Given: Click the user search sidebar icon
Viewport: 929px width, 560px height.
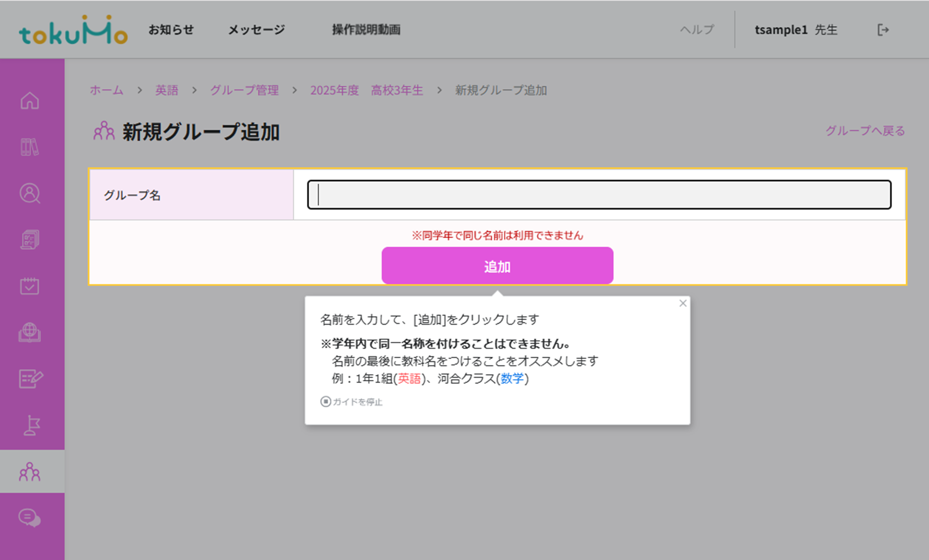Looking at the screenshot, I should [x=30, y=193].
